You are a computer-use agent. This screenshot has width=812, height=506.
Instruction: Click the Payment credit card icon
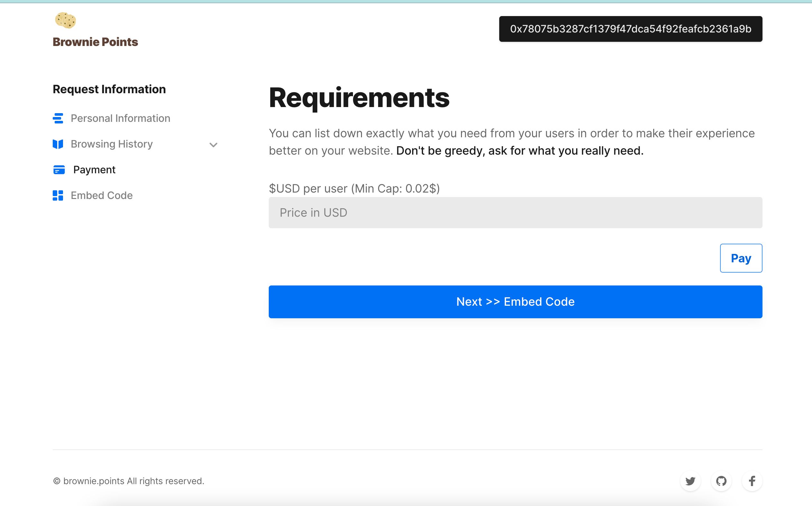pyautogui.click(x=58, y=170)
